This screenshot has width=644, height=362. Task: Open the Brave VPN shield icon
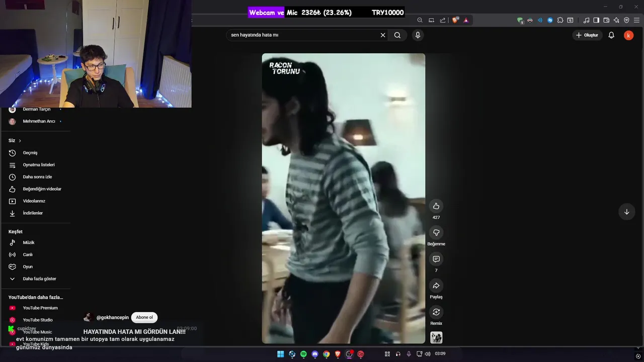tap(626, 20)
